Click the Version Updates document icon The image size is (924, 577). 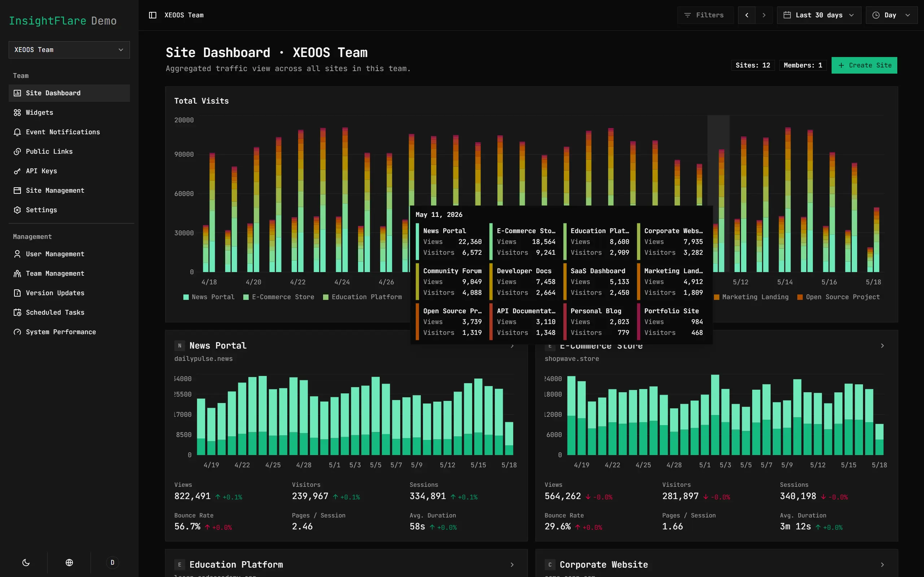(x=17, y=293)
